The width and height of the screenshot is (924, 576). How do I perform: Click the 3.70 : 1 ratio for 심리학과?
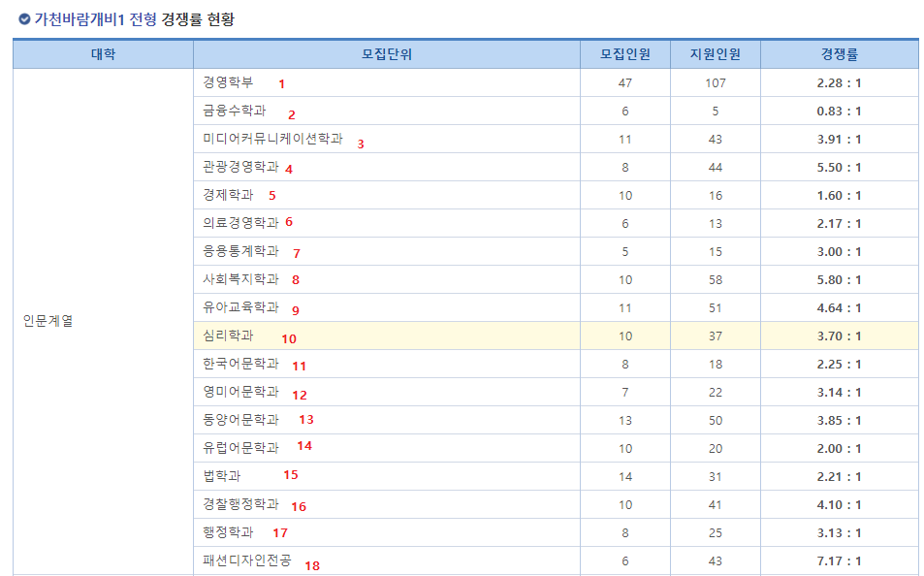point(839,336)
